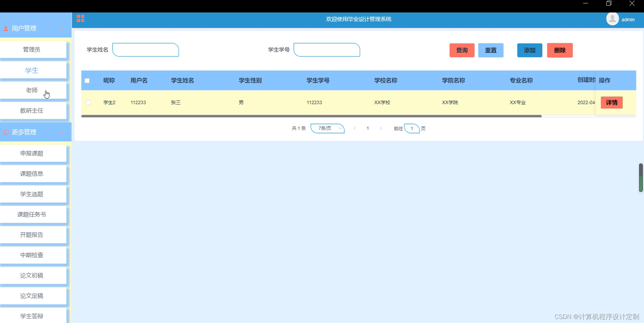
Task: Go to next page arrow
Action: point(381,128)
